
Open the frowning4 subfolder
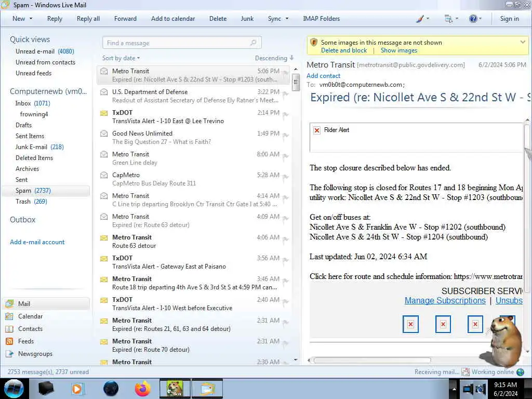pyautogui.click(x=34, y=114)
